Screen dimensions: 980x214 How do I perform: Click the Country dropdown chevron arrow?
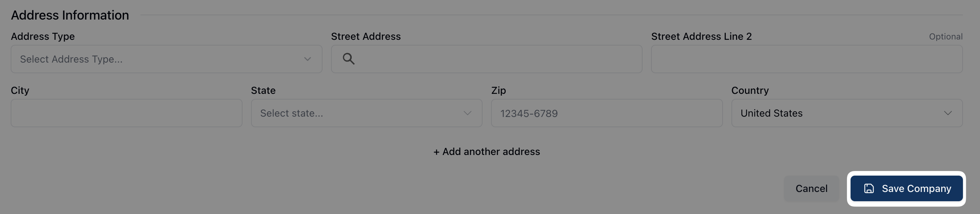coord(948,113)
